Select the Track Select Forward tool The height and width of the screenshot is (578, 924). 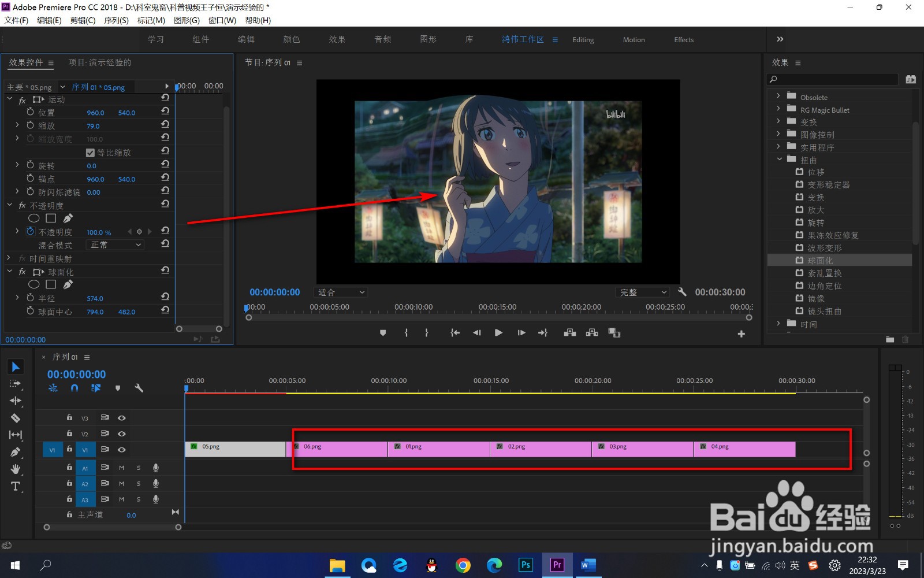click(16, 384)
